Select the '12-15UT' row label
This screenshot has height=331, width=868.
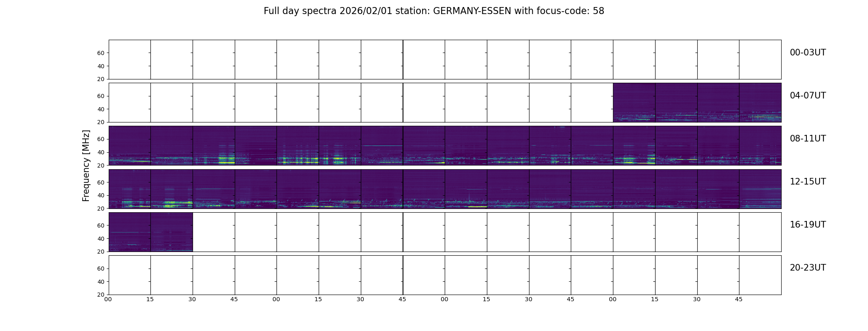tap(808, 182)
